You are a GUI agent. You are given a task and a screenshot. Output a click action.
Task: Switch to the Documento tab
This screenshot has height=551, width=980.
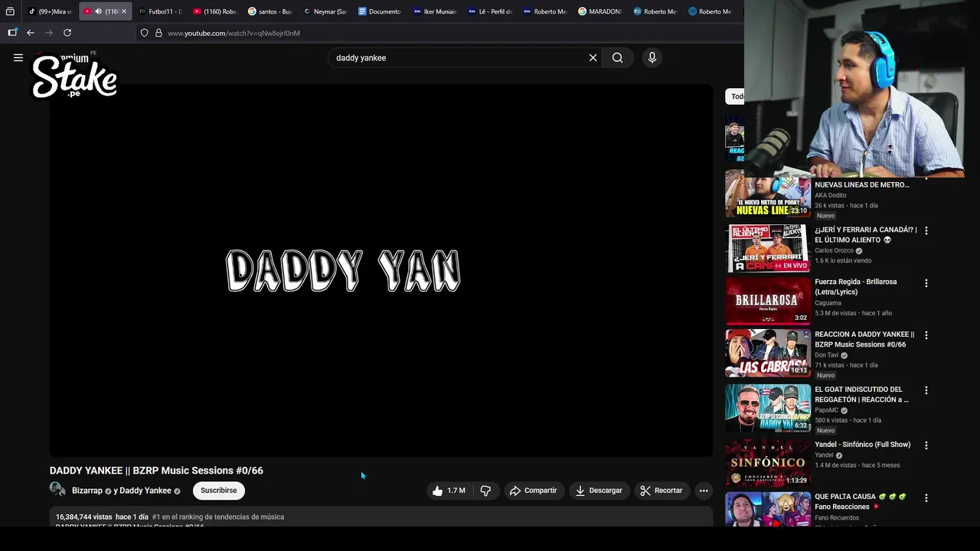pos(380,11)
